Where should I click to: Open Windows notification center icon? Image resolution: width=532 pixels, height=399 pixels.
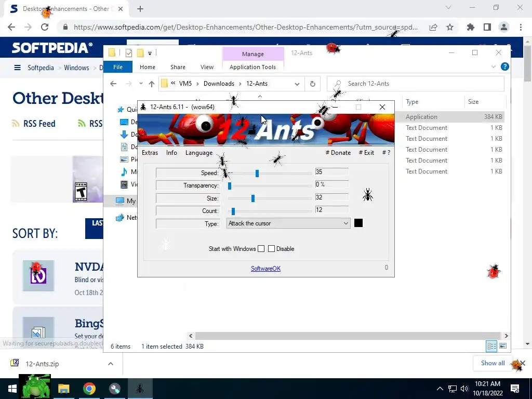[x=515, y=389]
